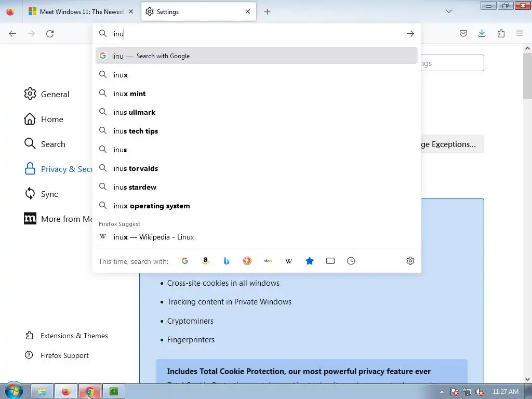Choose the 'linux mint' suggestion
The width and height of the screenshot is (532, 399).
257,94
